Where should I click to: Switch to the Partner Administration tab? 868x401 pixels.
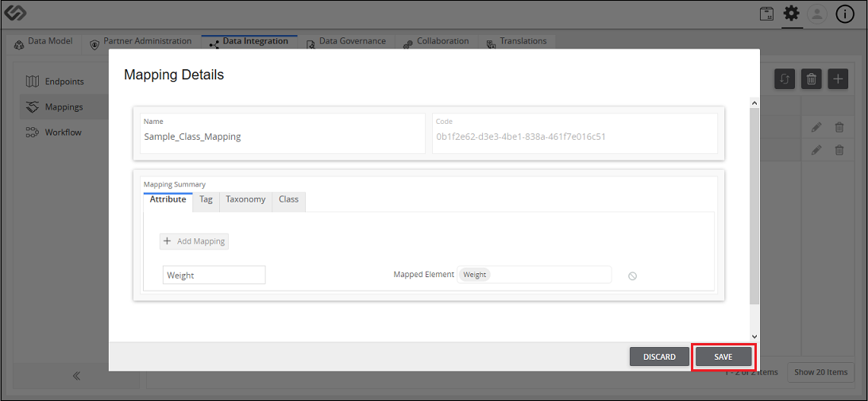point(141,41)
